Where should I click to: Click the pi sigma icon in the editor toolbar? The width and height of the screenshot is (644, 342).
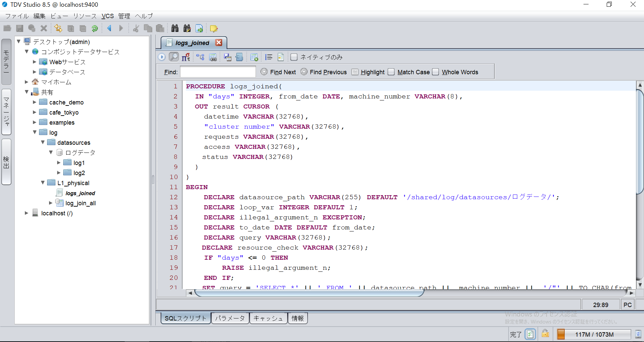coord(186,57)
